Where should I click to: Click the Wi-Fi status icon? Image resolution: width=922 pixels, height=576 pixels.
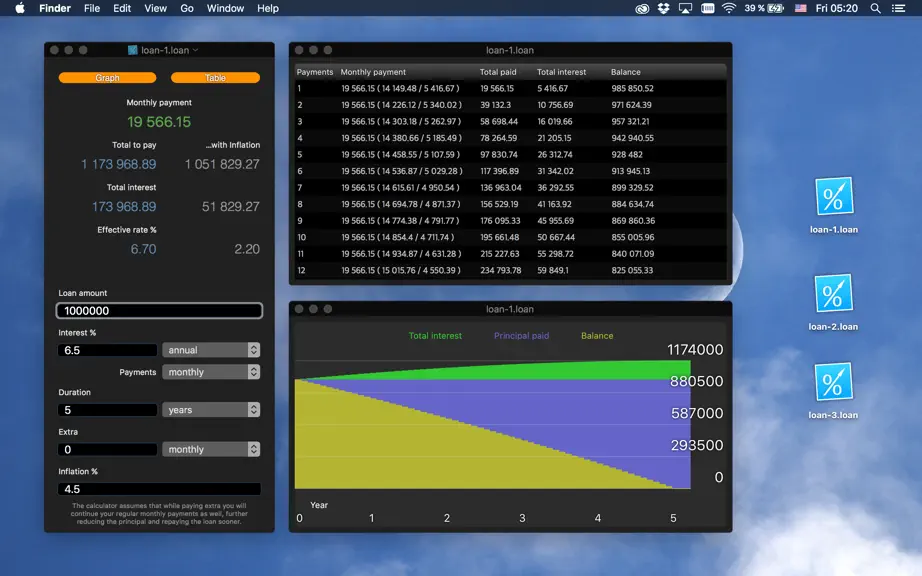(x=729, y=8)
